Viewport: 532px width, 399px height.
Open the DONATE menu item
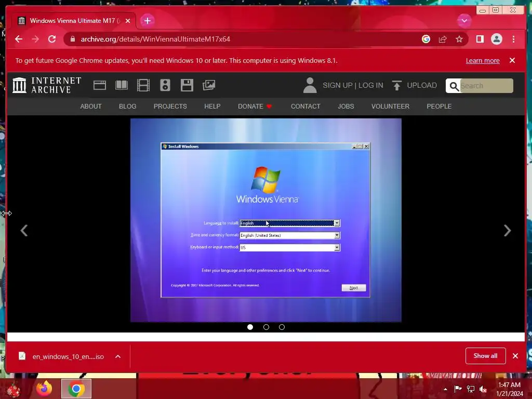click(x=255, y=106)
